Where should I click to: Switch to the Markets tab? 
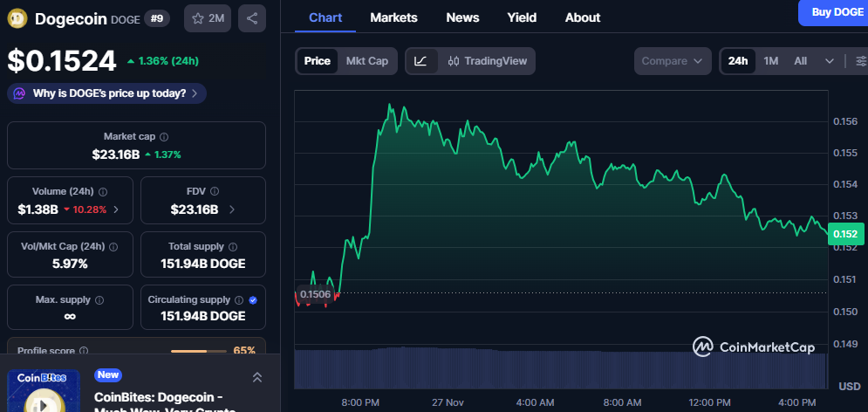[x=393, y=17]
